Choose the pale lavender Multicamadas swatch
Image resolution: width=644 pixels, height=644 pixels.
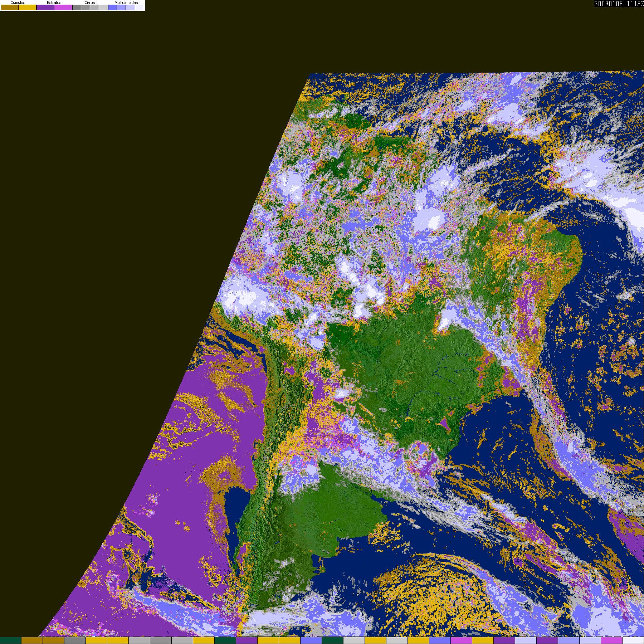coord(130,8)
